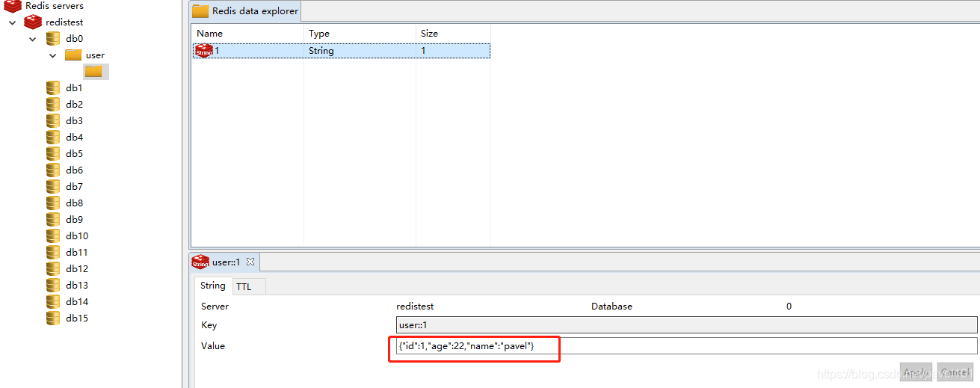This screenshot has width=980, height=388.
Task: Click the Database value 0
Action: pos(789,307)
